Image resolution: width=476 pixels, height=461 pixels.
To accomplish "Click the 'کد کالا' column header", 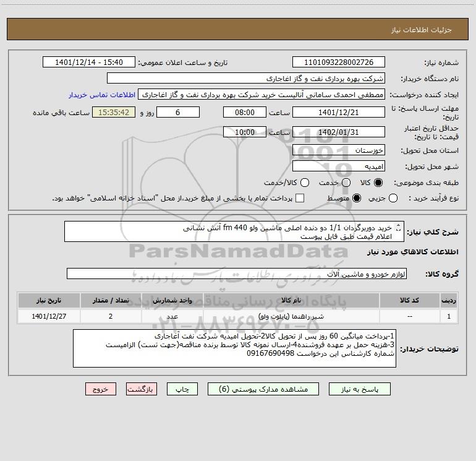I will 409,301.
